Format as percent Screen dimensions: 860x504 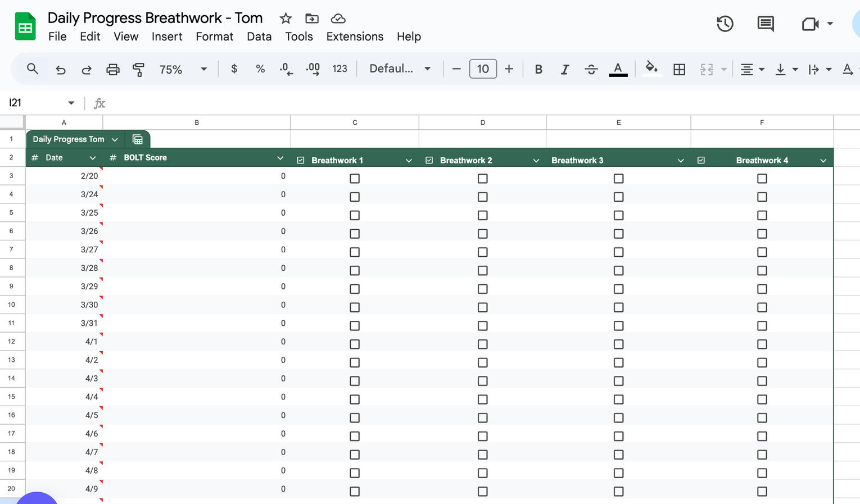(260, 69)
